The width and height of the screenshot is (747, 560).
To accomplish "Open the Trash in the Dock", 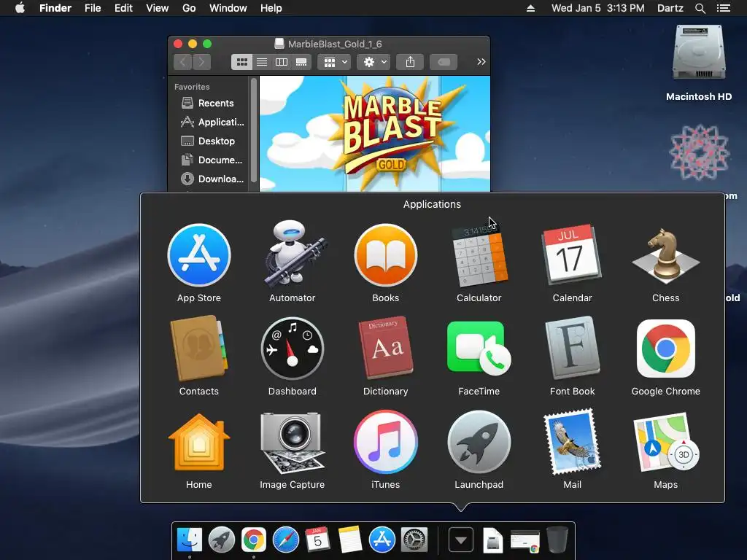I will pos(557,540).
